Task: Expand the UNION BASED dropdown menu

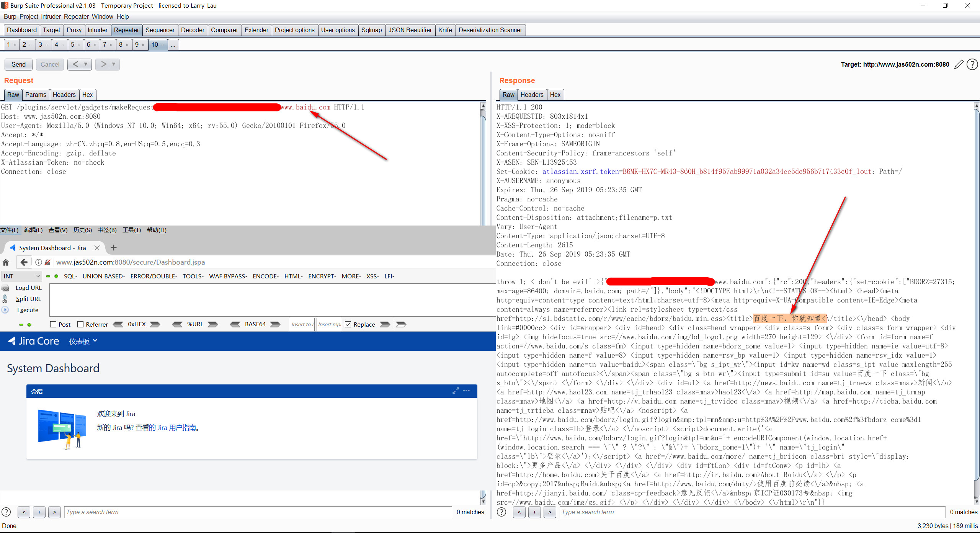Action: pos(104,276)
